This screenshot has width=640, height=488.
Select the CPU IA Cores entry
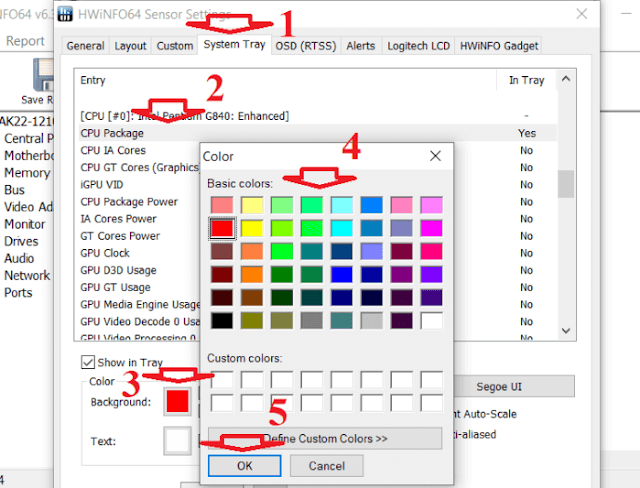click(x=113, y=150)
